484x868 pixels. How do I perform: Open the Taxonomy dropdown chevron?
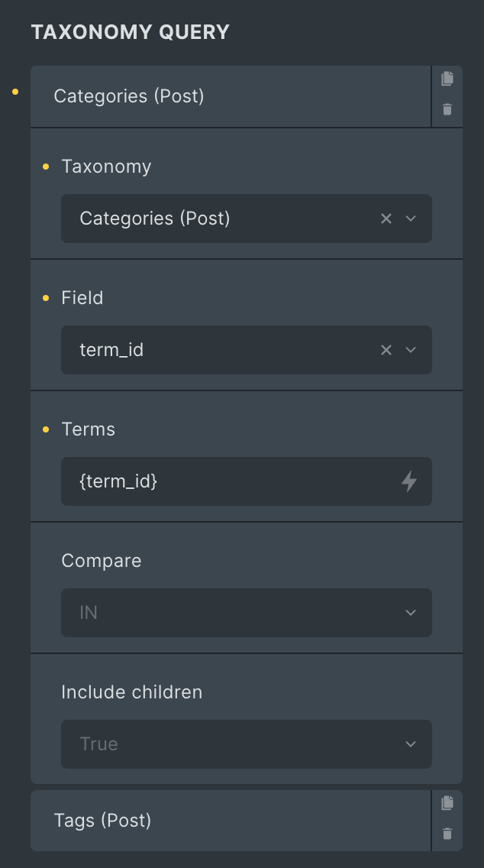click(411, 219)
